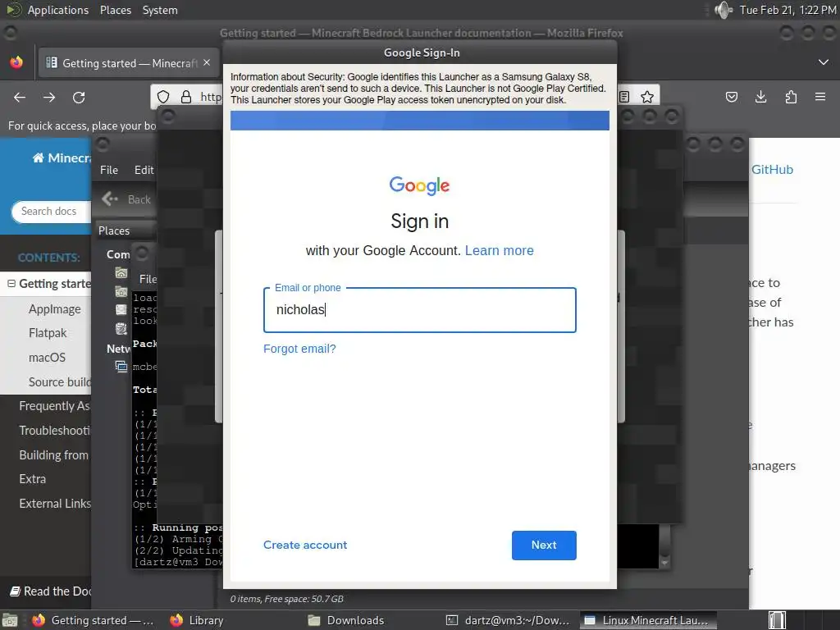Open the Create account link
Viewport: 840px width, 630px height.
tap(305, 545)
